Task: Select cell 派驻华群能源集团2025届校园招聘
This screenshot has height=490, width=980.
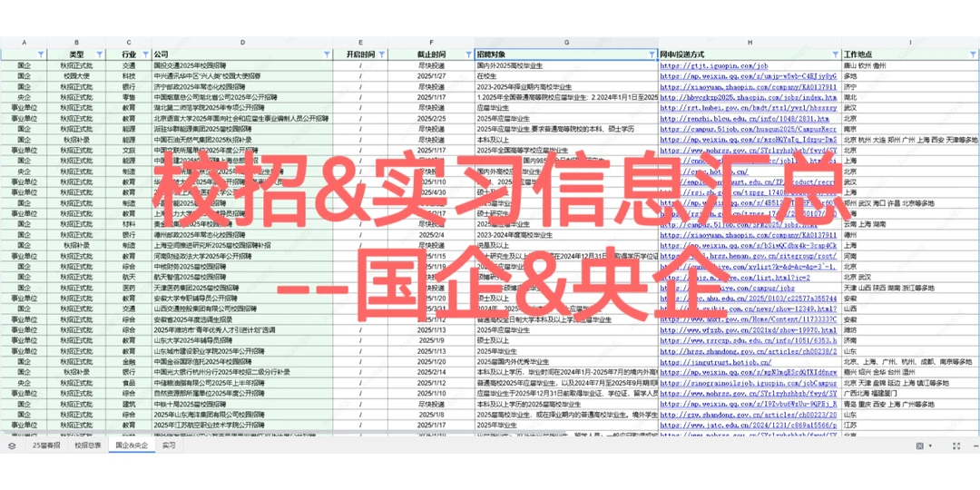Action: (x=242, y=129)
